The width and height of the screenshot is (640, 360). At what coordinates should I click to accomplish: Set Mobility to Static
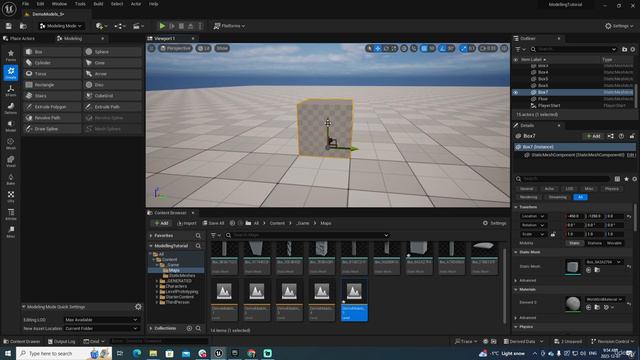[574, 243]
